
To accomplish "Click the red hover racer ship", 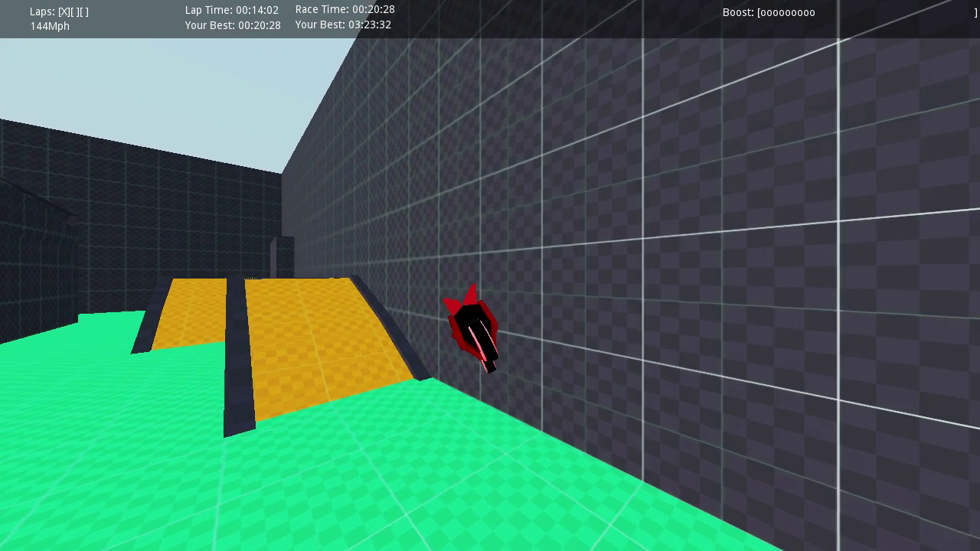I will pos(472,328).
